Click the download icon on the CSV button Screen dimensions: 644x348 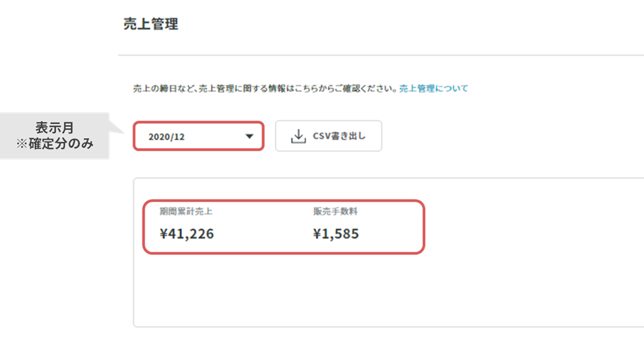click(298, 136)
